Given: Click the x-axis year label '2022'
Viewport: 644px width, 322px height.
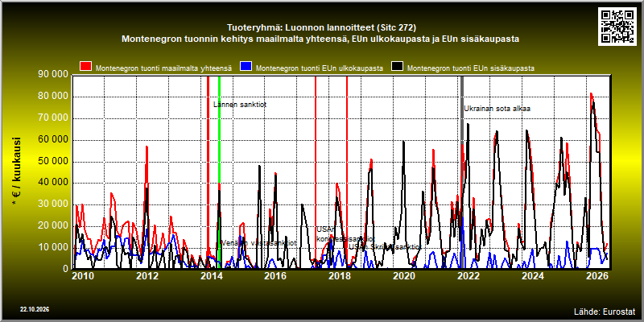Looking at the screenshot, I should pos(469,276).
